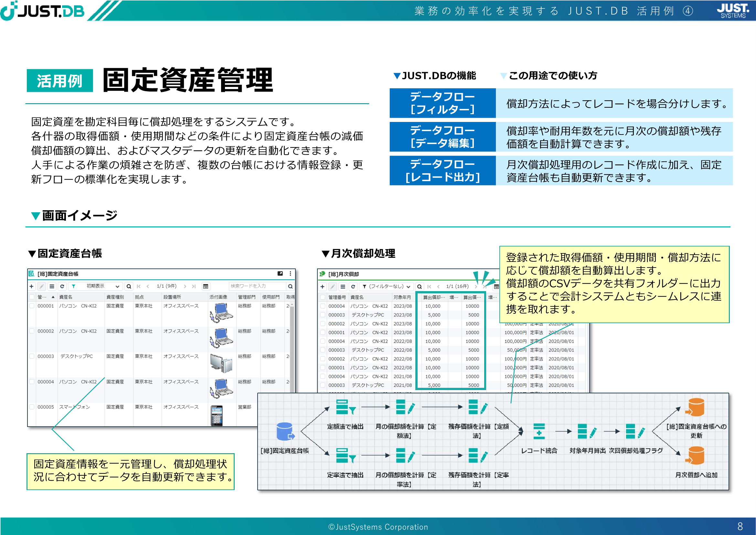Sort by the 管… column arrow
The image size is (756, 535).
click(53, 297)
